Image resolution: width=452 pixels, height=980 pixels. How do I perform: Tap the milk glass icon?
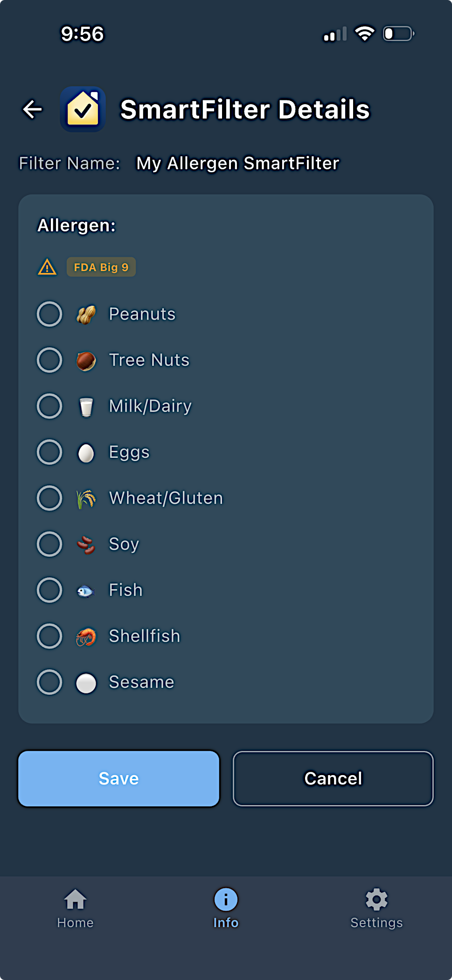click(86, 406)
